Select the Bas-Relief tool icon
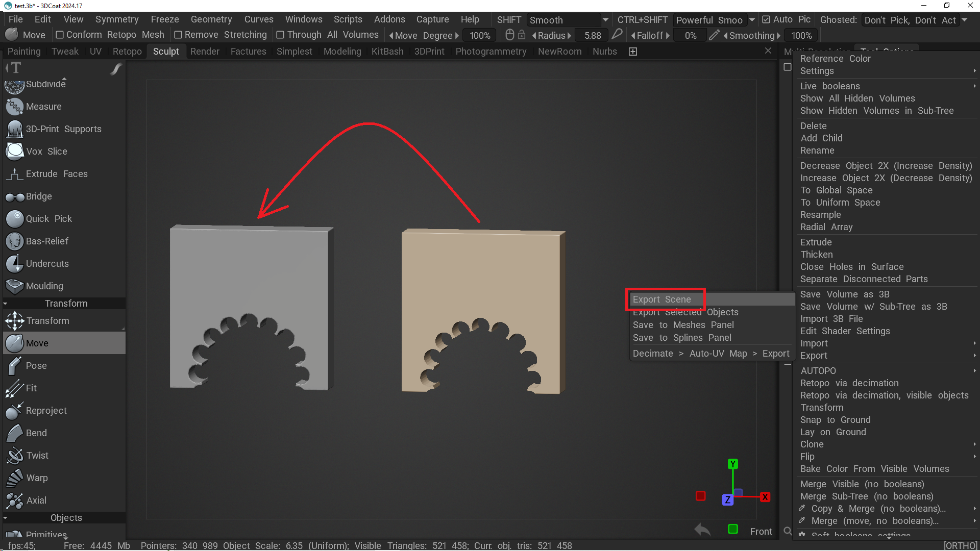This screenshot has width=980, height=551. click(14, 241)
